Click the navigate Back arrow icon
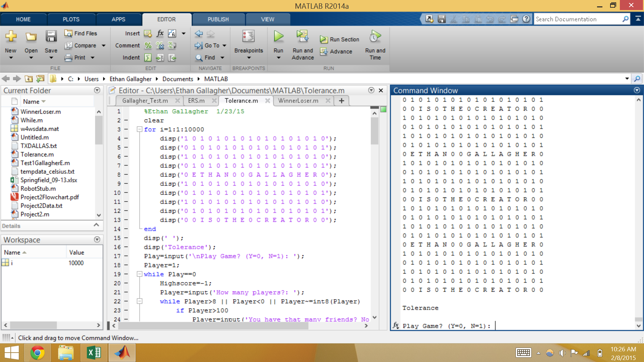 (199, 34)
